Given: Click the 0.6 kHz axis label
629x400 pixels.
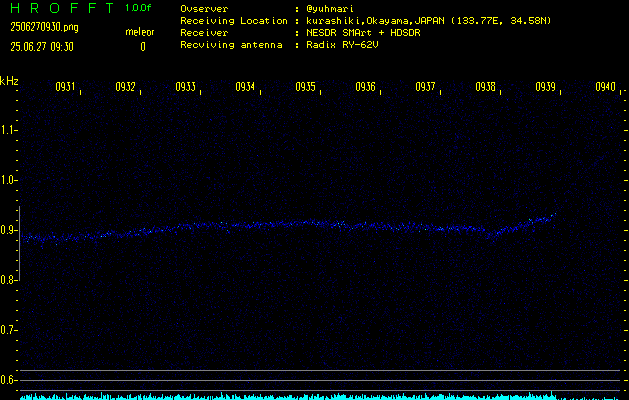Looking at the screenshot, I should (9, 380).
